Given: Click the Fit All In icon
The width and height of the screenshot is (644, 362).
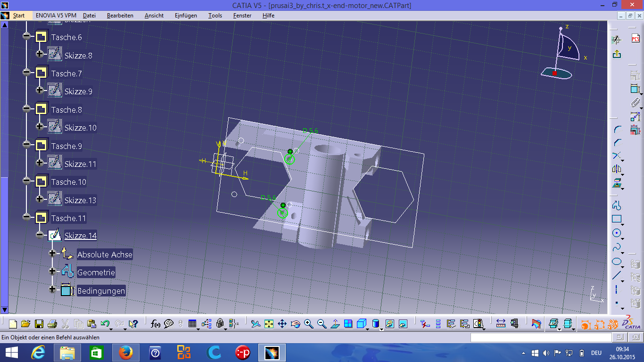Looking at the screenshot, I should 269,324.
